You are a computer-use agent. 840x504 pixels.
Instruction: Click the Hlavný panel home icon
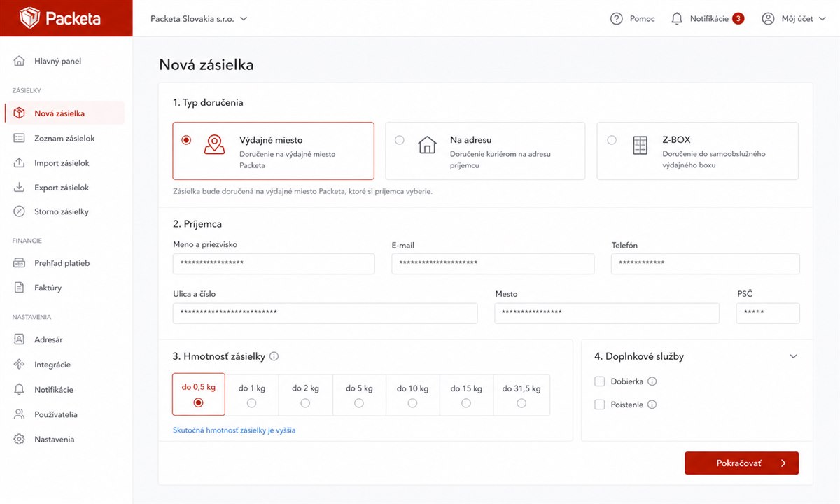(x=20, y=61)
